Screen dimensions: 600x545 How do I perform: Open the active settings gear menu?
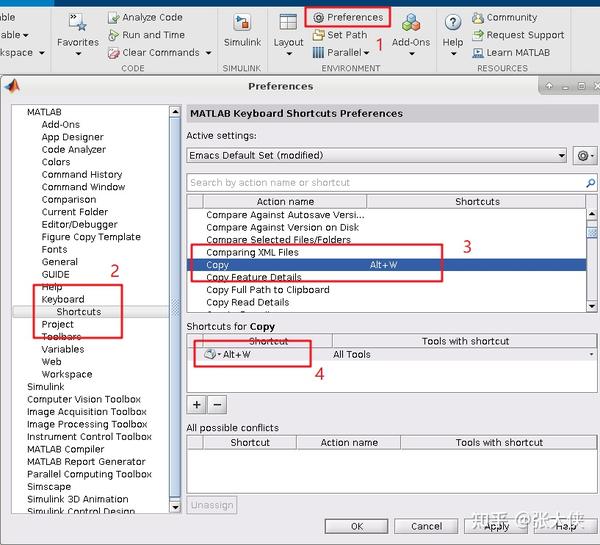[585, 156]
